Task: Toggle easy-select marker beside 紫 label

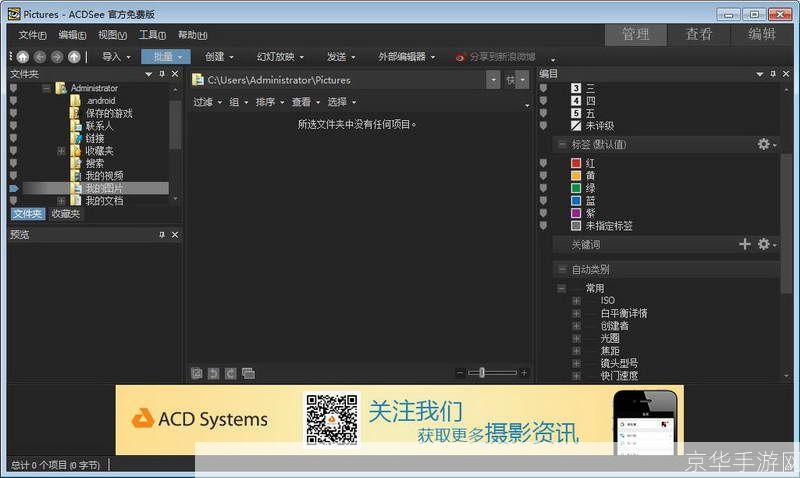Action: click(x=543, y=213)
